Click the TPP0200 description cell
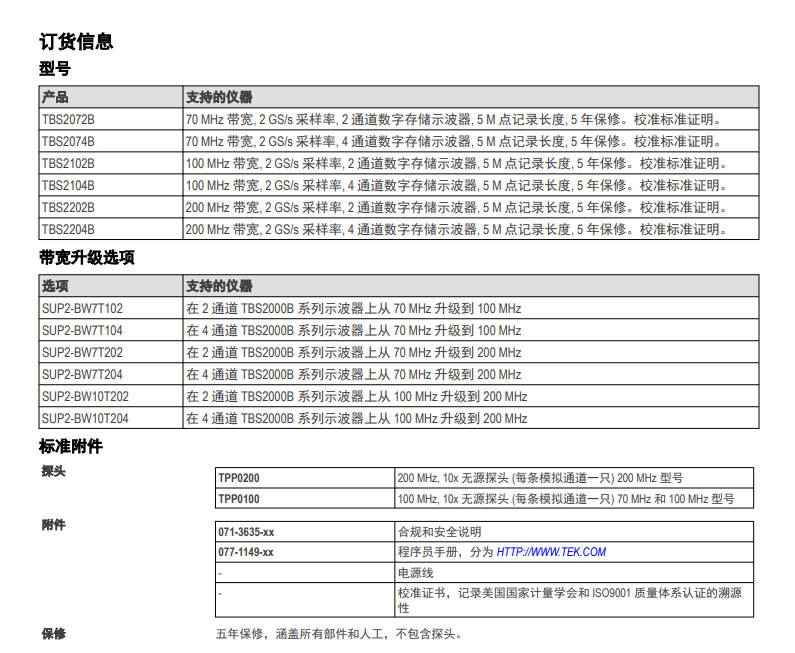The height and width of the screenshot is (653, 795). (x=574, y=478)
